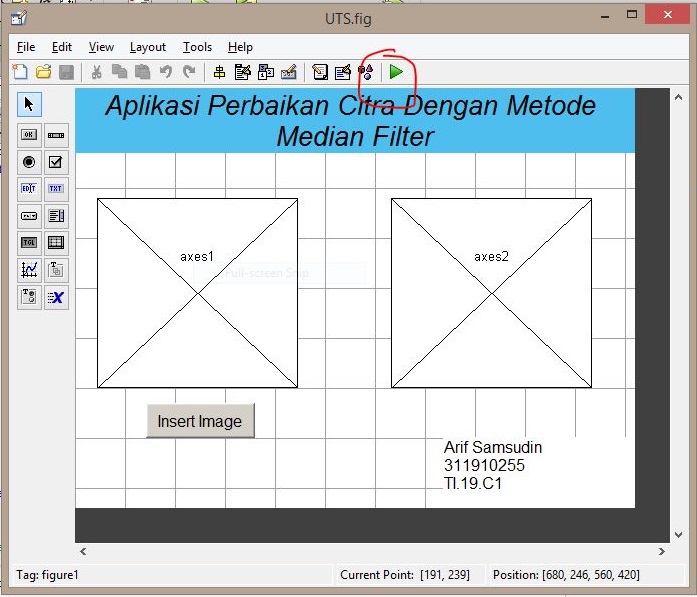Pick the Axes component in palette
697x597 pixels.
click(x=29, y=270)
